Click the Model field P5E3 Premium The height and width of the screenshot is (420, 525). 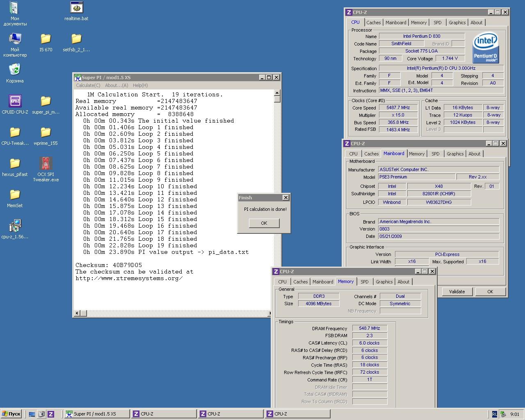pyautogui.click(x=417, y=177)
